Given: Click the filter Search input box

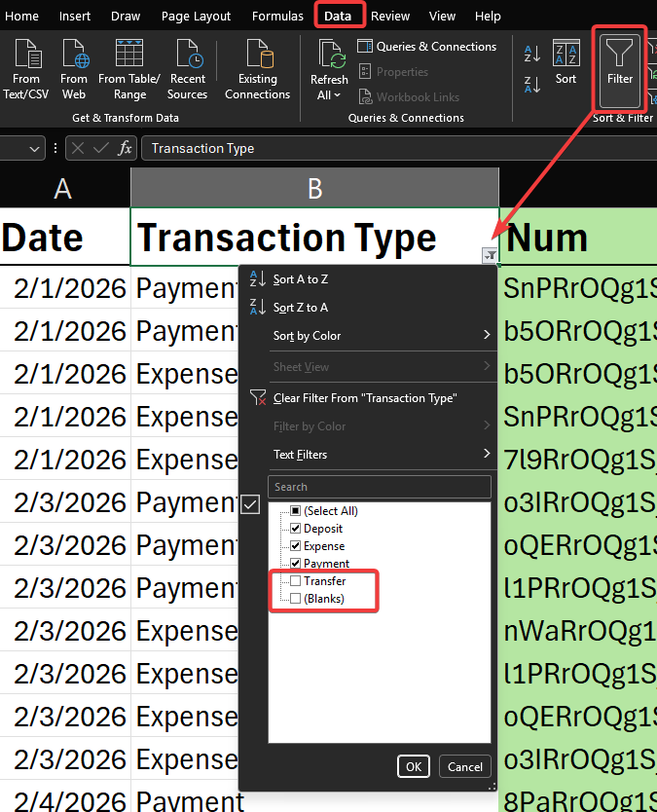Looking at the screenshot, I should click(x=380, y=487).
